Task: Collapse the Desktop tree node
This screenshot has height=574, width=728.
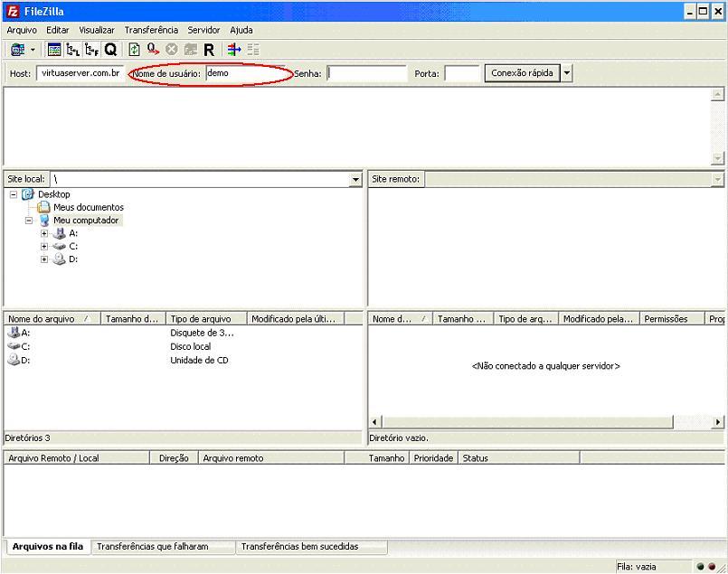Action: coord(14,194)
